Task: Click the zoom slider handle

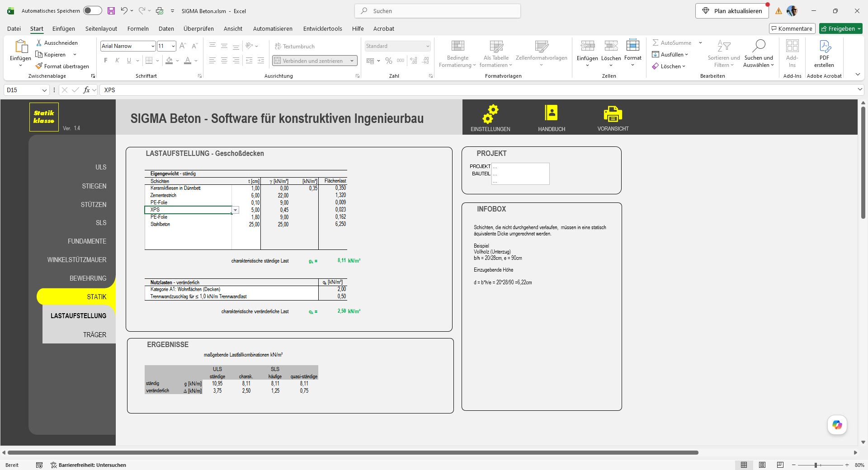Action: coord(816,465)
